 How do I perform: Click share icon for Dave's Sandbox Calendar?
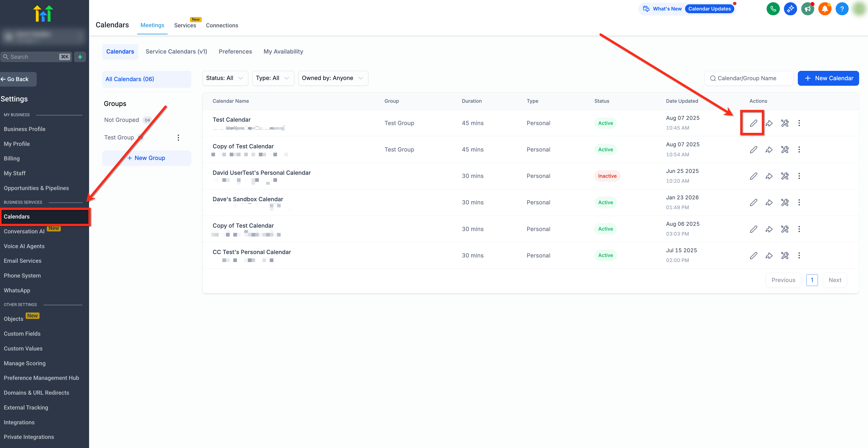[769, 203]
